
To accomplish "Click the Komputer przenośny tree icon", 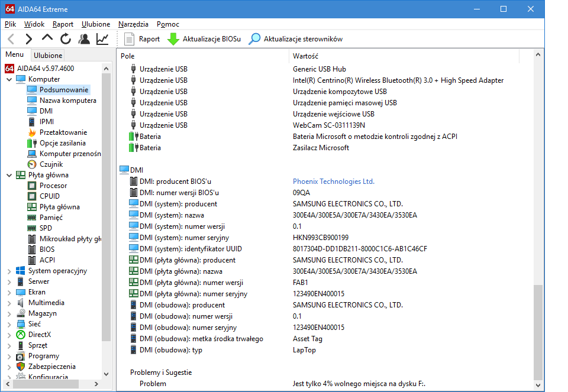I will pyautogui.click(x=32, y=154).
